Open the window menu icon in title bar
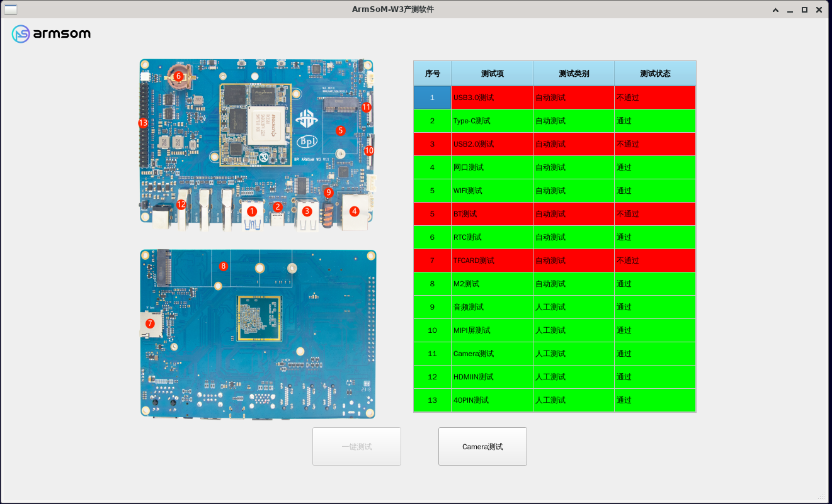 click(11, 9)
